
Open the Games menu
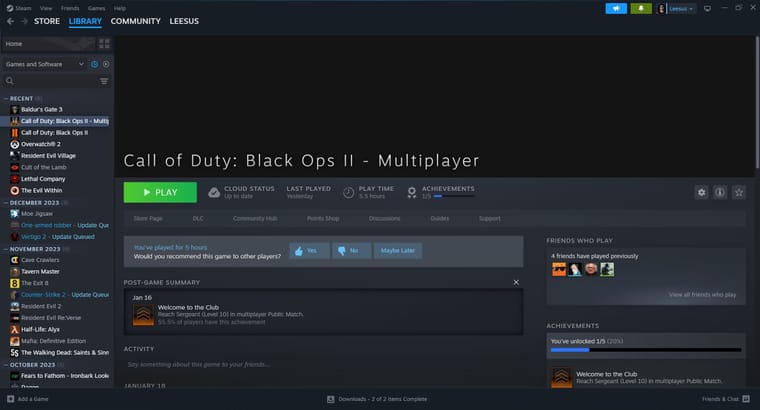[96, 8]
